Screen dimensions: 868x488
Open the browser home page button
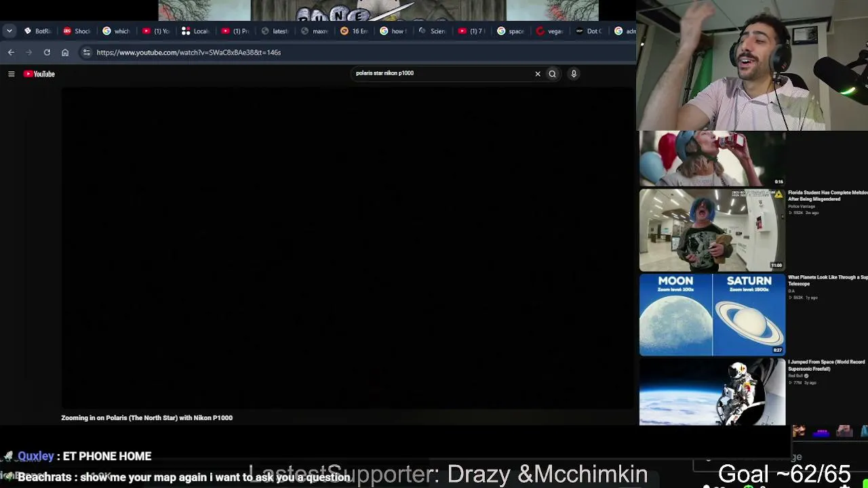click(x=65, y=52)
